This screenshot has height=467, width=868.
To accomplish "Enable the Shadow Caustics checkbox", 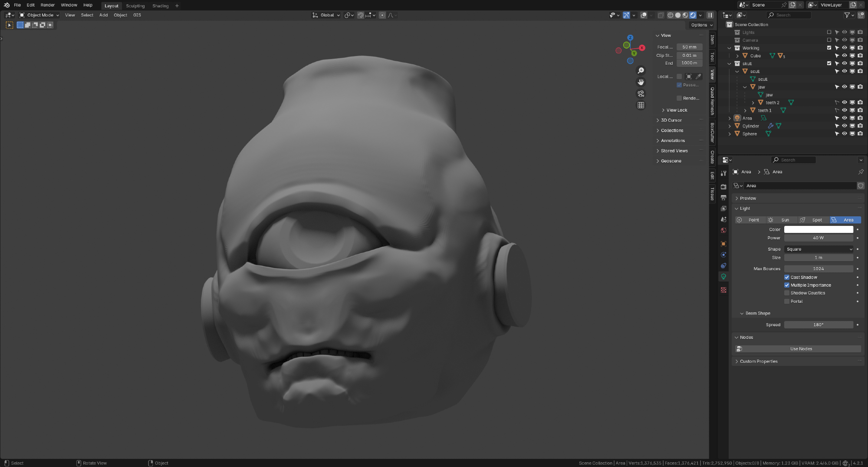I will (x=787, y=293).
